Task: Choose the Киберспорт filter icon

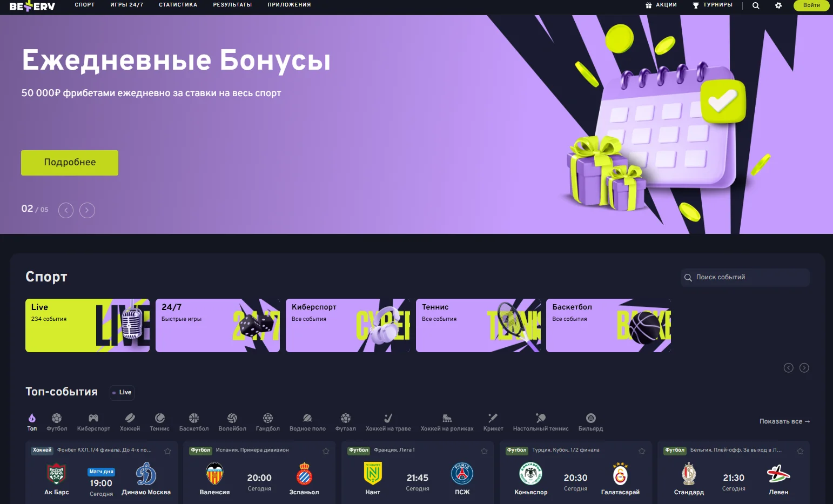Action: tap(93, 419)
